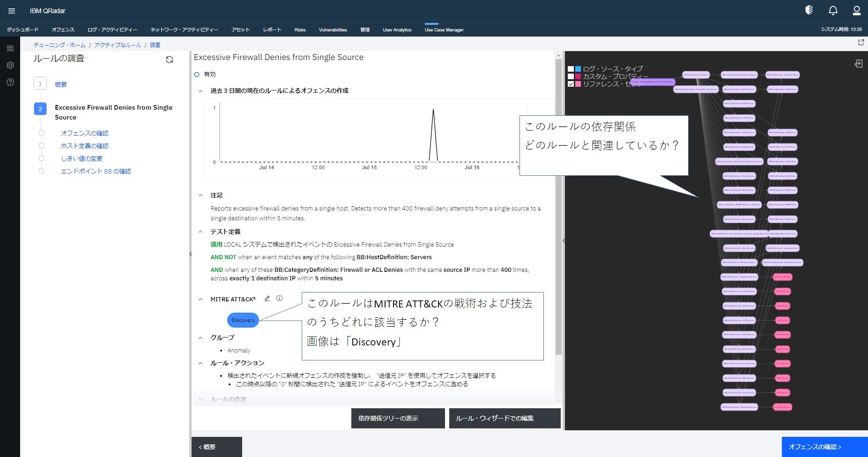Select BB:CategoryDefinition Firewall or ACL Denies node

pyautogui.click(x=696, y=89)
